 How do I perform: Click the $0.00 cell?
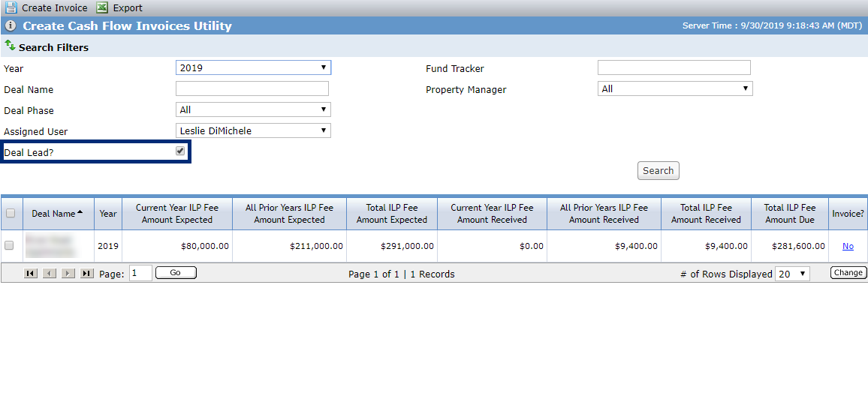pos(492,246)
